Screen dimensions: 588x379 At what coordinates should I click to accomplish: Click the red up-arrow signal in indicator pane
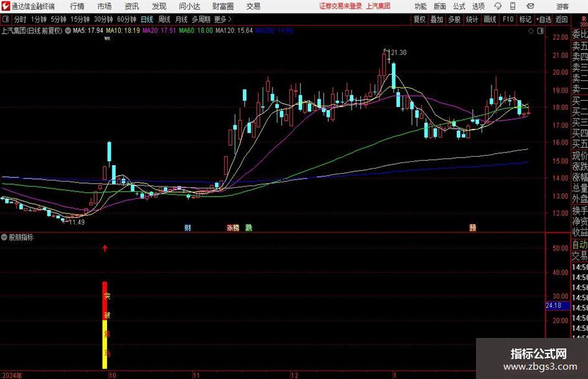pyautogui.click(x=105, y=248)
